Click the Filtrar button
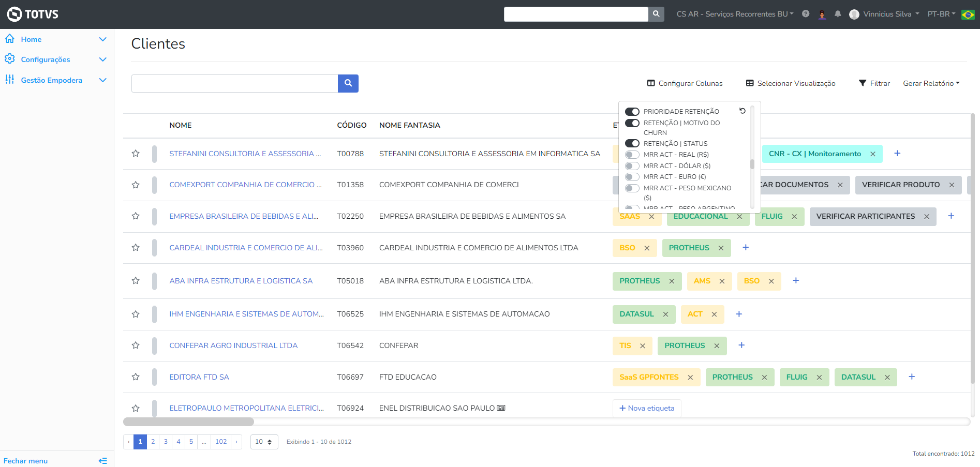The image size is (980, 467). (874, 83)
